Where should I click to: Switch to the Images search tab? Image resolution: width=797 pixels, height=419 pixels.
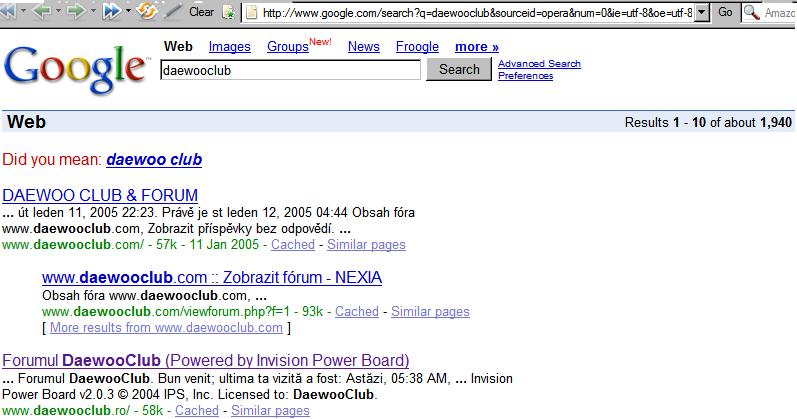229,47
